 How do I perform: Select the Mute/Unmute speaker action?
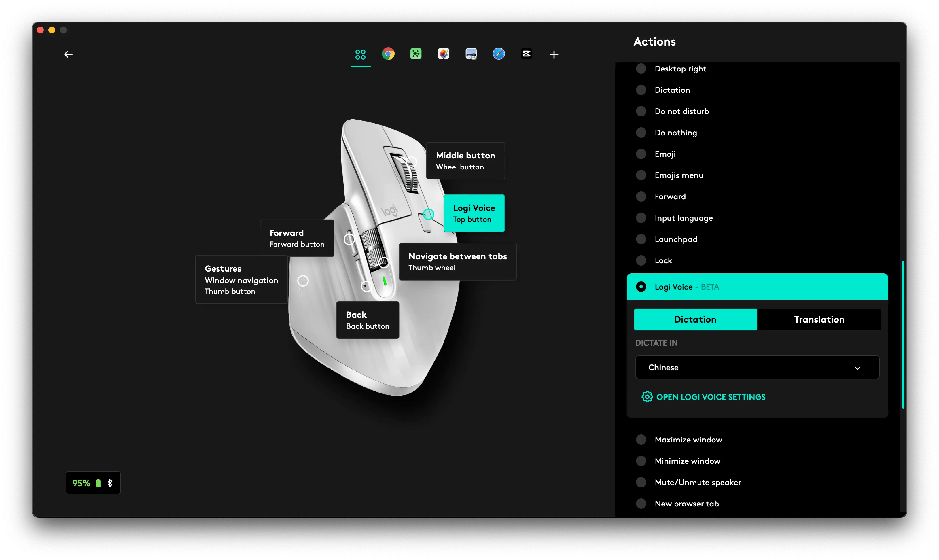688,482
